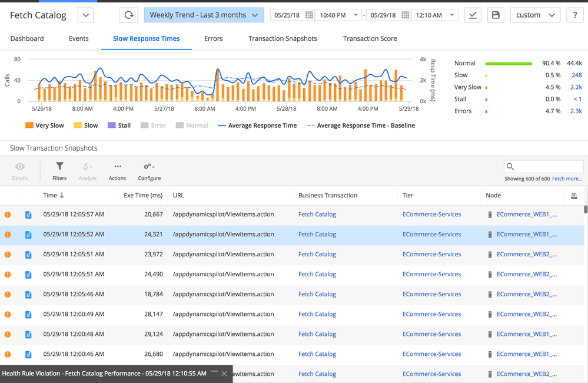Click the table vertical scrollbar thumb
The height and width of the screenshot is (383, 588).
[x=586, y=210]
